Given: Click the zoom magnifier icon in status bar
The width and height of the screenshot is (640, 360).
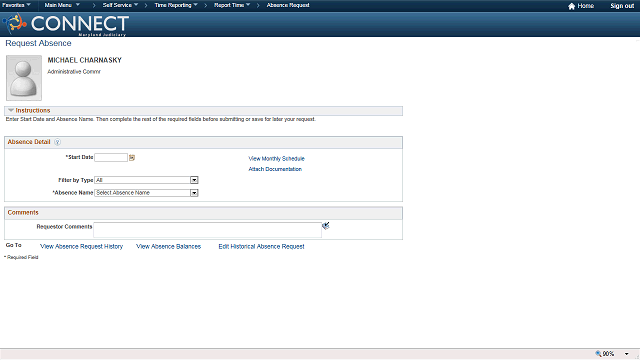Looking at the screenshot, I should 598,354.
